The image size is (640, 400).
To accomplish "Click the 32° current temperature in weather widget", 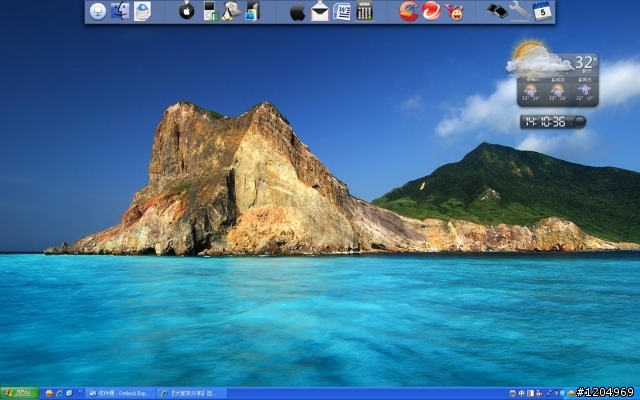I will (586, 62).
